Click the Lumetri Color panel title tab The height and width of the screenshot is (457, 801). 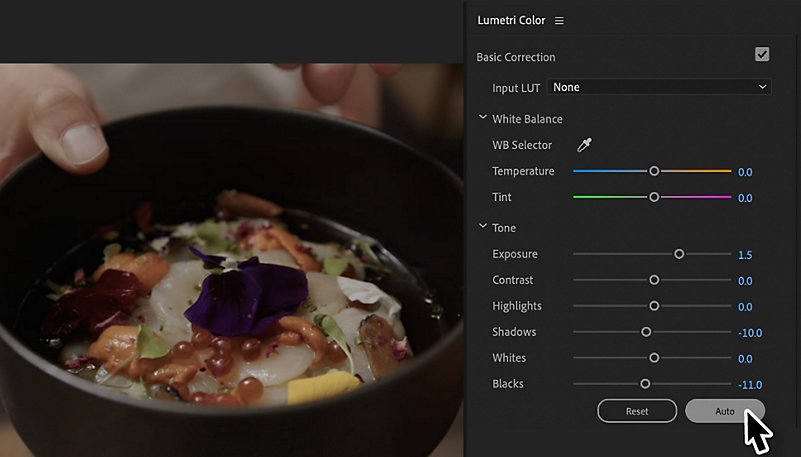(x=511, y=20)
